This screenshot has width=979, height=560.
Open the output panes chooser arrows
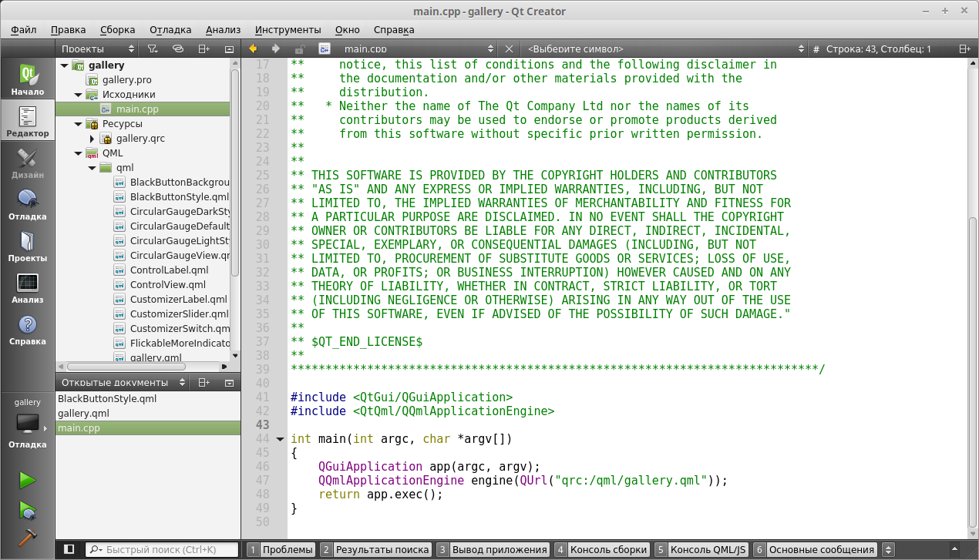888,550
